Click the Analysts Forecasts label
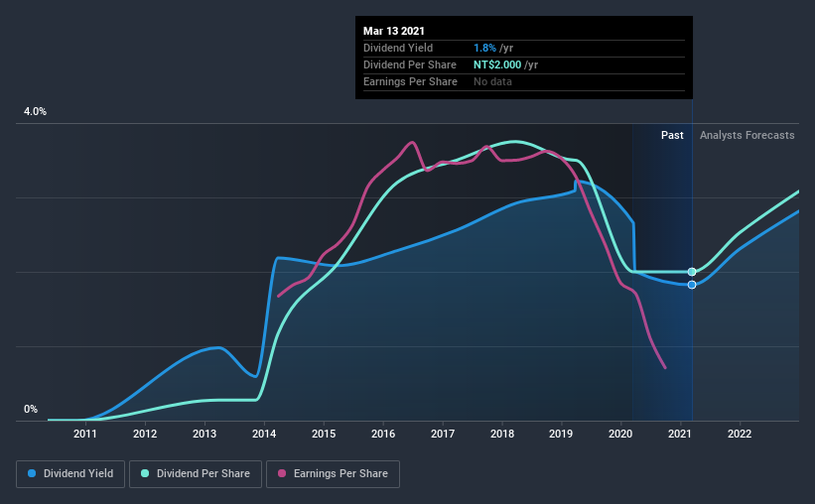The image size is (815, 504). tap(747, 135)
